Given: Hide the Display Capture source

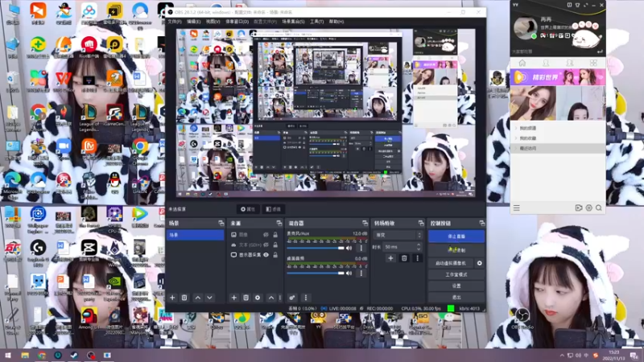Looking at the screenshot, I should coord(266,255).
